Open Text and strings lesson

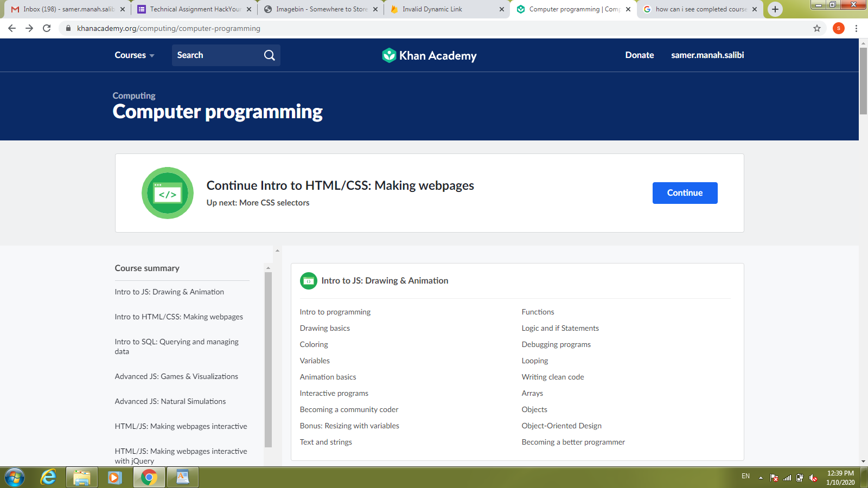click(326, 442)
